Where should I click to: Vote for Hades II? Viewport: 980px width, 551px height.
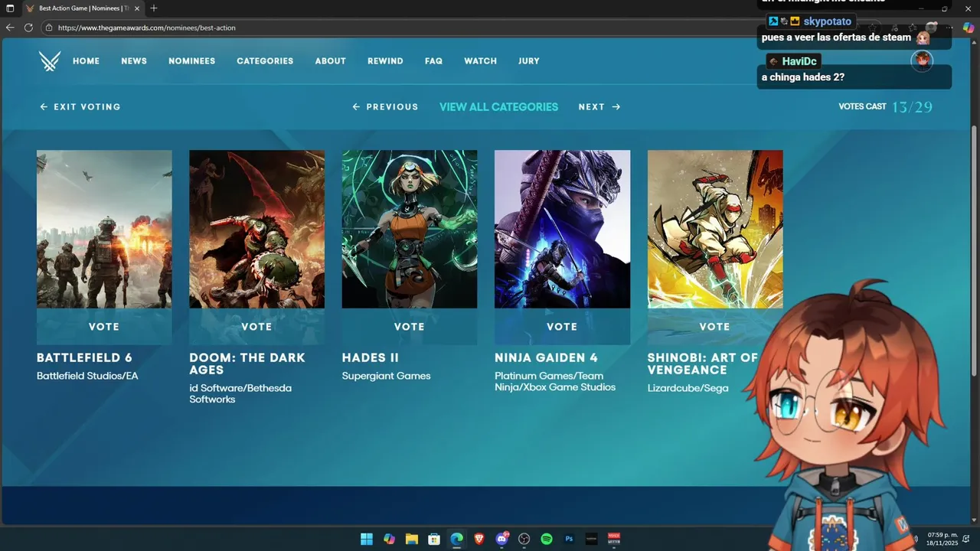click(x=410, y=327)
